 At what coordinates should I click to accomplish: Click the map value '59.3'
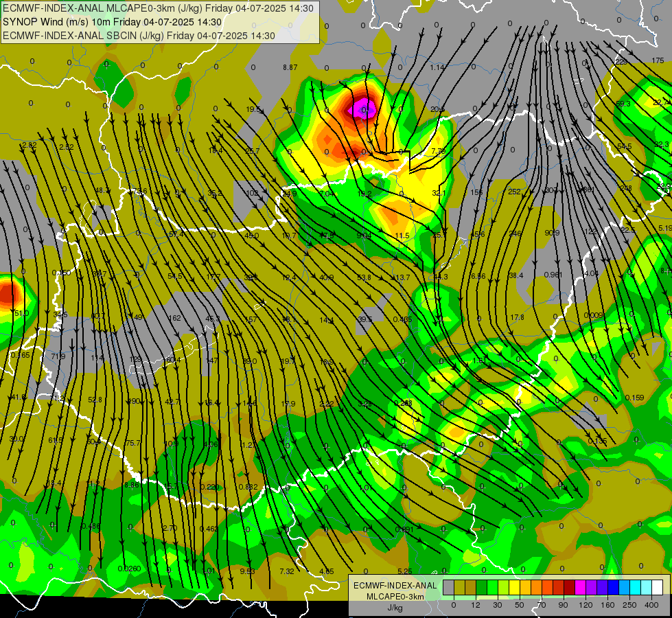(623, 104)
